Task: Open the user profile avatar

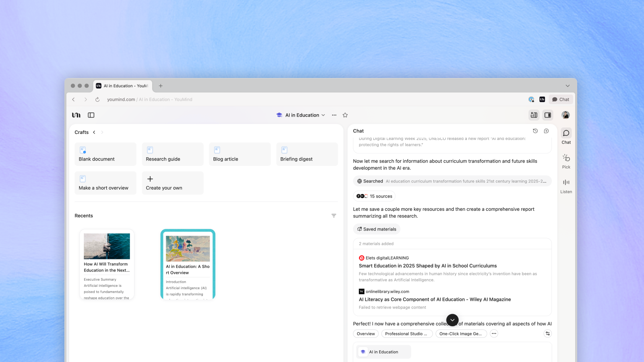Action: (x=566, y=115)
